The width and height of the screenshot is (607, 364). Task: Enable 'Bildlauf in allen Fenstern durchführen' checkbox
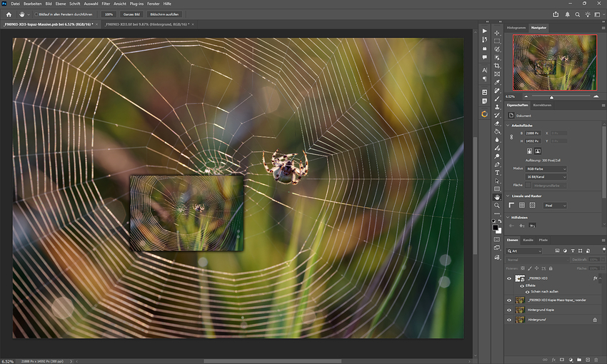[x=36, y=14]
